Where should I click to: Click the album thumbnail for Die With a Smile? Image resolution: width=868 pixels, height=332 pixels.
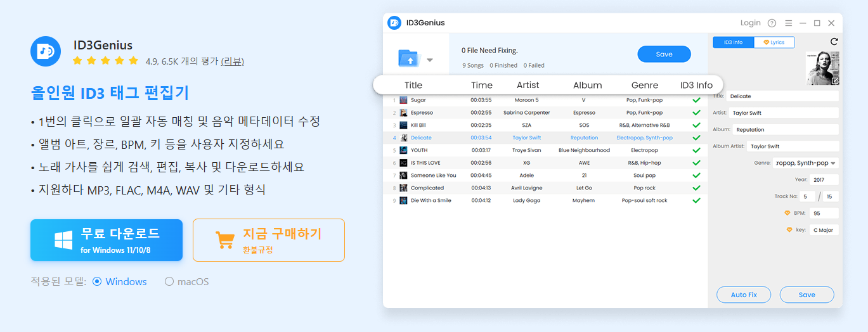pos(403,200)
